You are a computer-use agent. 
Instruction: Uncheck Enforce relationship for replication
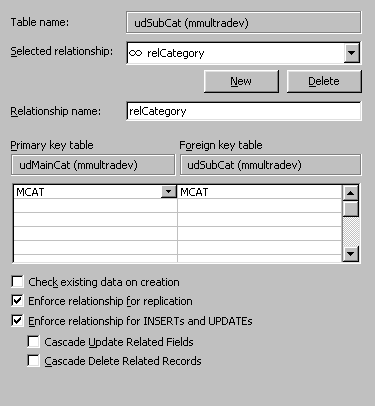click(x=17, y=301)
